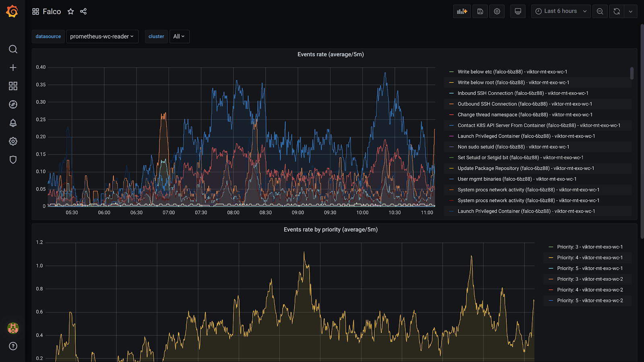The height and width of the screenshot is (362, 644).
Task: Open the prometheus-wc-reader datasource dropdown
Action: [x=102, y=36]
